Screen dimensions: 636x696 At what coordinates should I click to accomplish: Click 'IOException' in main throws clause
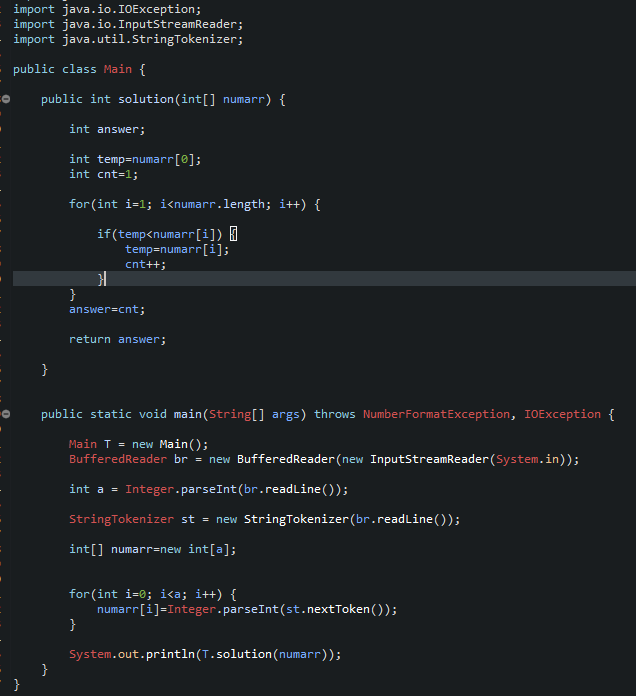click(x=562, y=415)
